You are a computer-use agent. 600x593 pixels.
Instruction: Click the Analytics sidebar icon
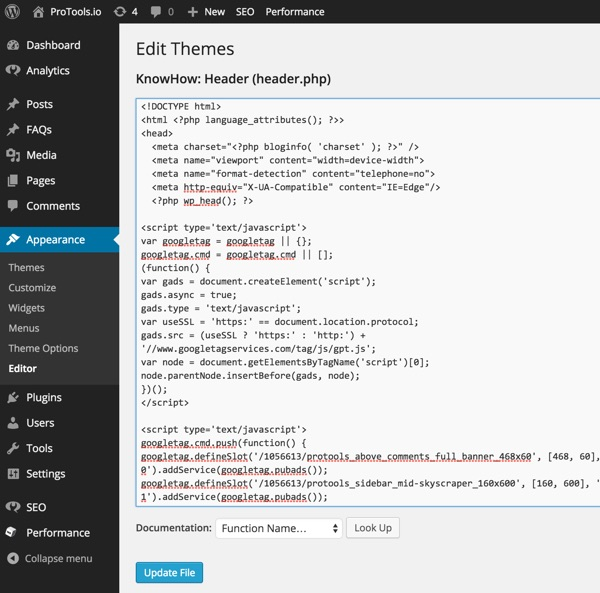pos(13,70)
